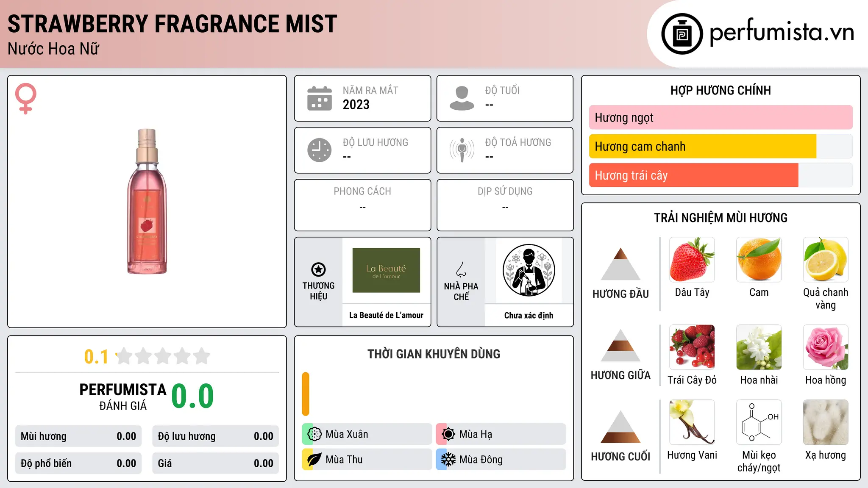Click the rating stars row
This screenshot has width=868, height=488.
[x=163, y=356]
